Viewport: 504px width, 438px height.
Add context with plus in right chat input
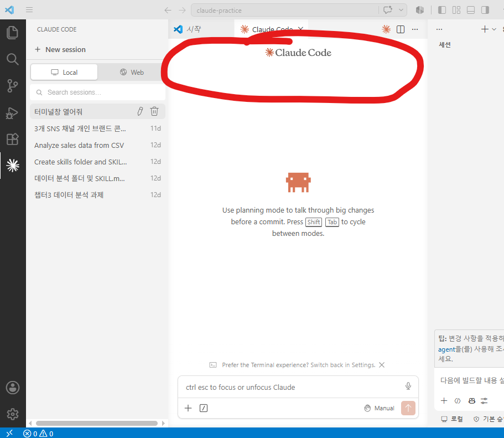point(444,401)
